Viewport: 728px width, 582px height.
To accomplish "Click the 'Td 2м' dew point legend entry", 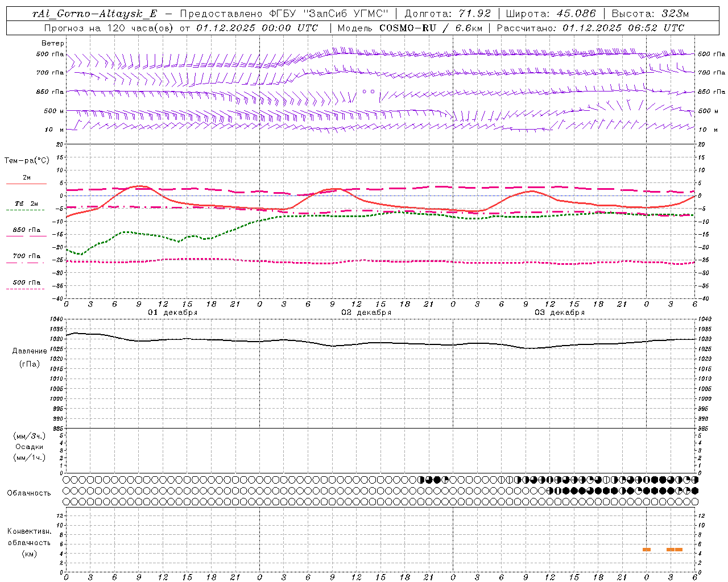I will click(x=27, y=203).
